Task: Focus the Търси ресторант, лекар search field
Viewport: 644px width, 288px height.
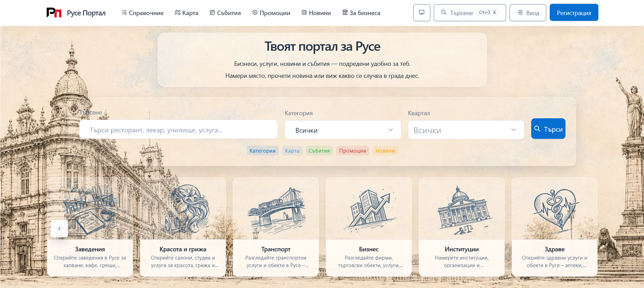Action: coord(178,130)
